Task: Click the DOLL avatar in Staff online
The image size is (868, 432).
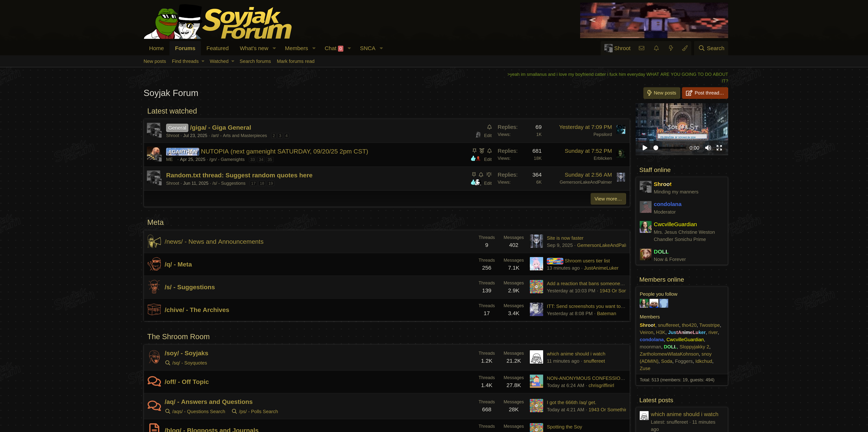Action: 645,254
